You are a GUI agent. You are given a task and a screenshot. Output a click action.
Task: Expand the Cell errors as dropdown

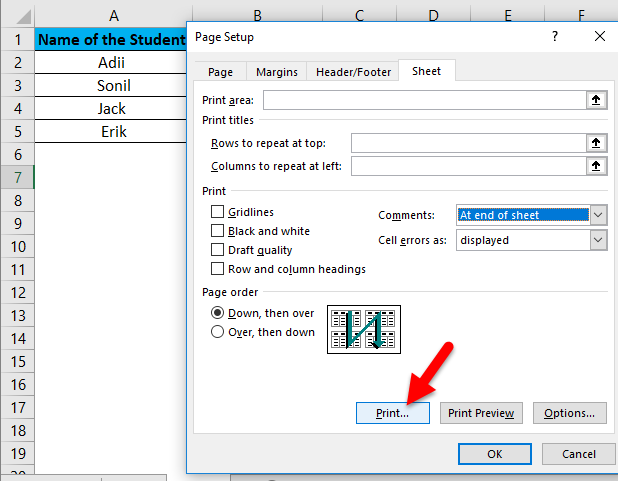click(x=598, y=240)
